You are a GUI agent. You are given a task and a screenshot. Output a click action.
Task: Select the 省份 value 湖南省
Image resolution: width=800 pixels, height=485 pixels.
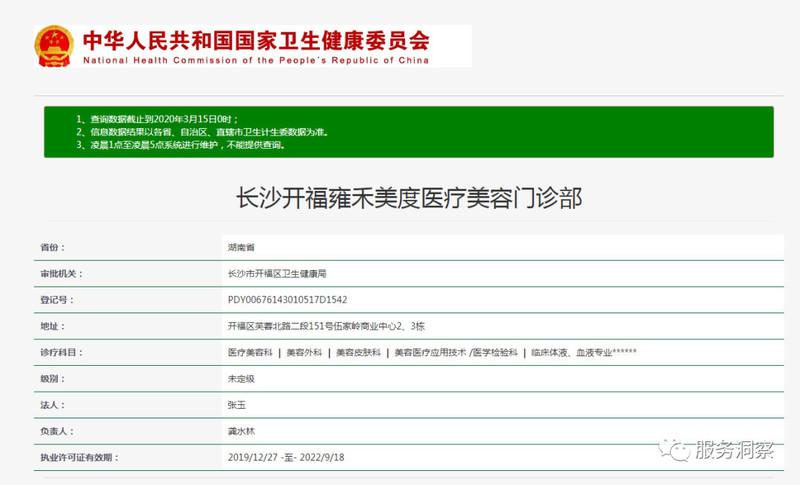point(242,246)
